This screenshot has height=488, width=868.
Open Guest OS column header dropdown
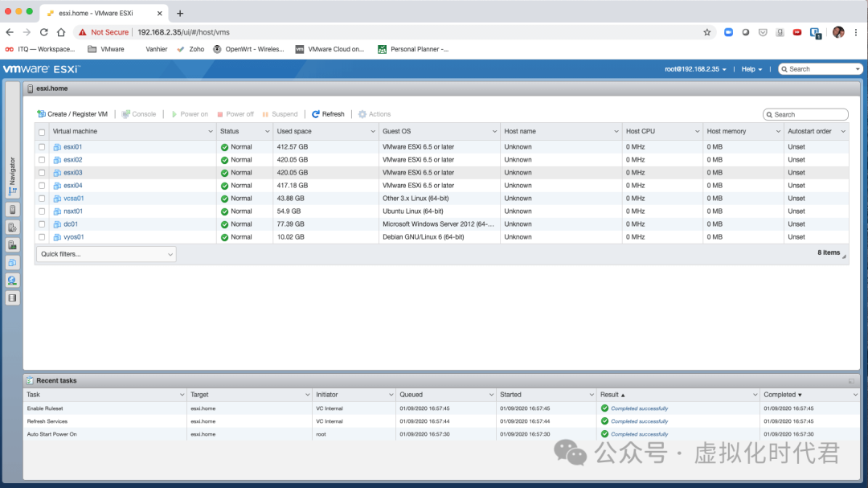pyautogui.click(x=494, y=132)
